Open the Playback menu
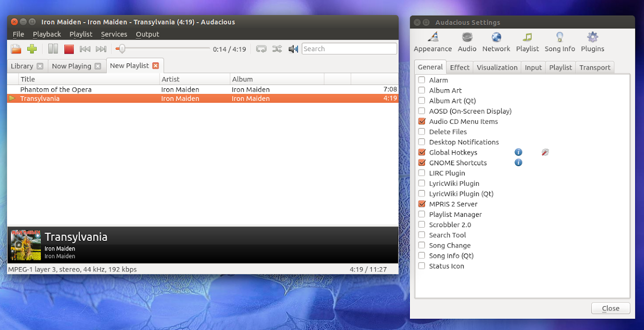This screenshot has width=644, height=330. [46, 34]
